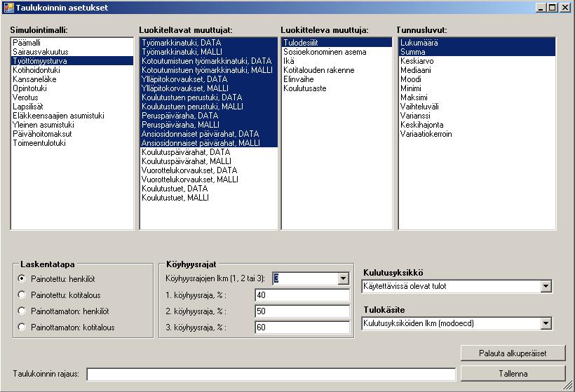
Task: Select Mediaani in Tunnusluvut list
Action: 477,70
